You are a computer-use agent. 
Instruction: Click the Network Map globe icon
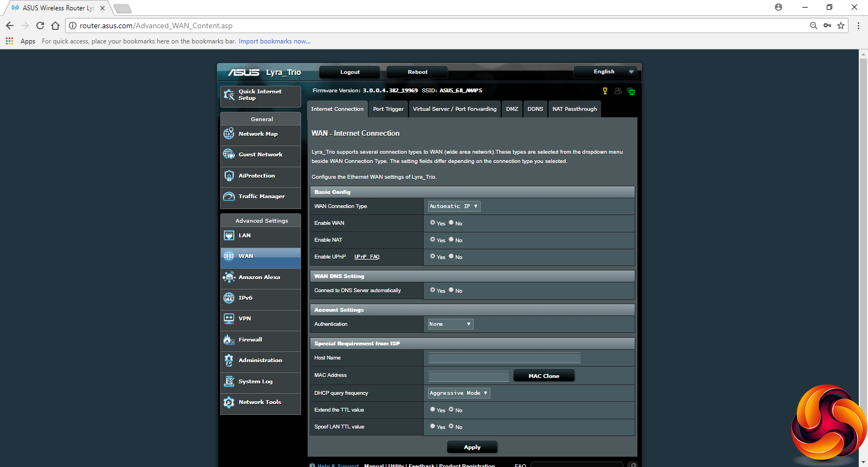229,134
